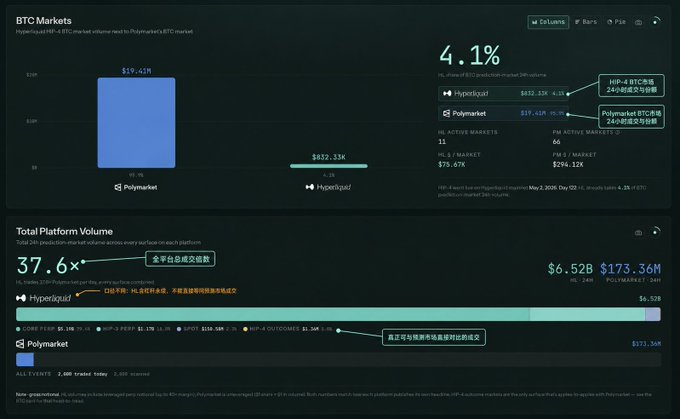Click the 37.6× multiplier figure
The height and width of the screenshot is (419, 680).
coord(48,265)
